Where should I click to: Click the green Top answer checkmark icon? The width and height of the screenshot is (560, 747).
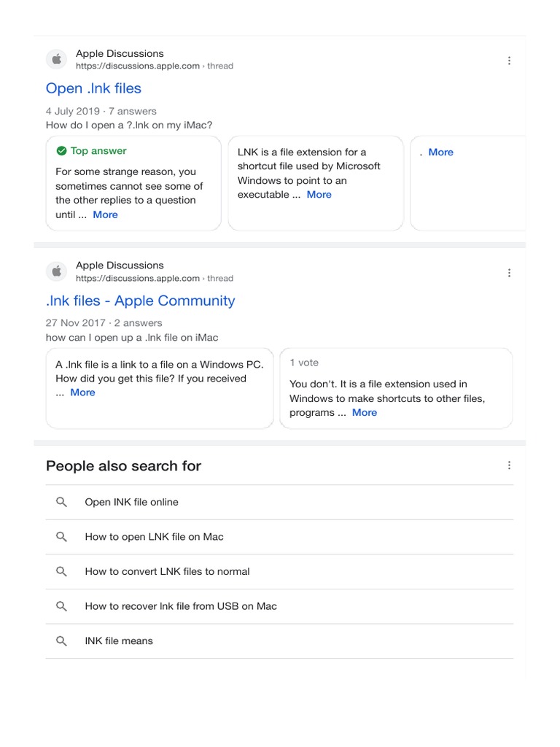61,151
